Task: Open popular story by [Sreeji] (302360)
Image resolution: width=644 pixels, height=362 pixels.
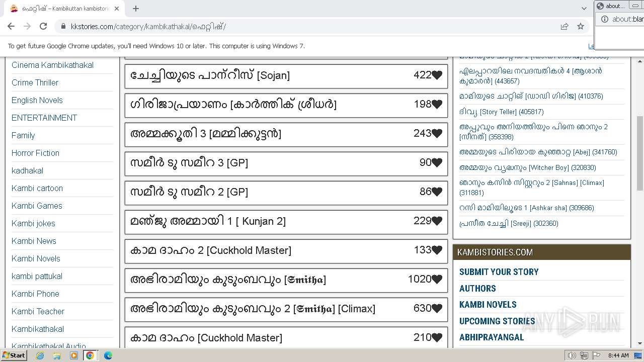Action: [509, 223]
